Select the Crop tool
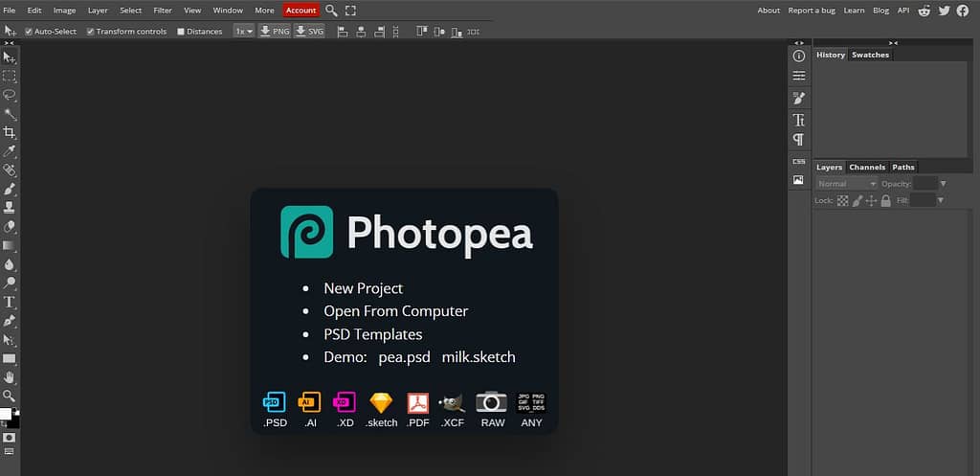This screenshot has width=980, height=476. click(10, 132)
